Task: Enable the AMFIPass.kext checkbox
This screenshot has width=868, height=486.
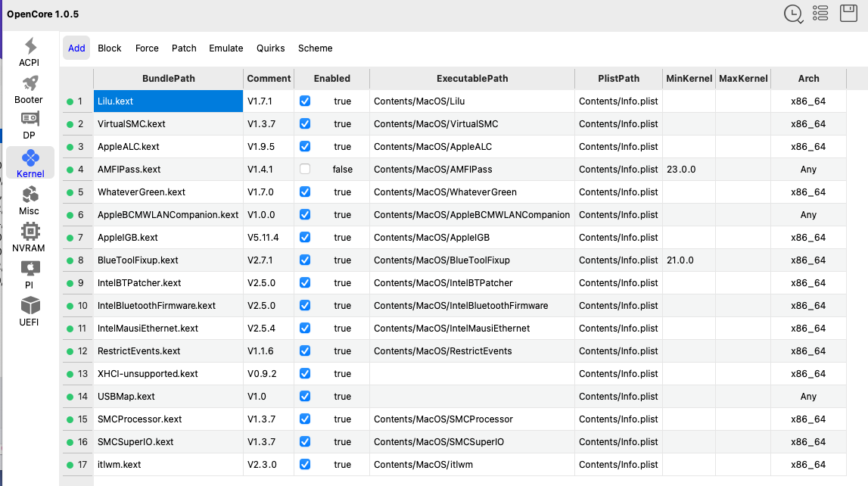Action: (x=305, y=170)
